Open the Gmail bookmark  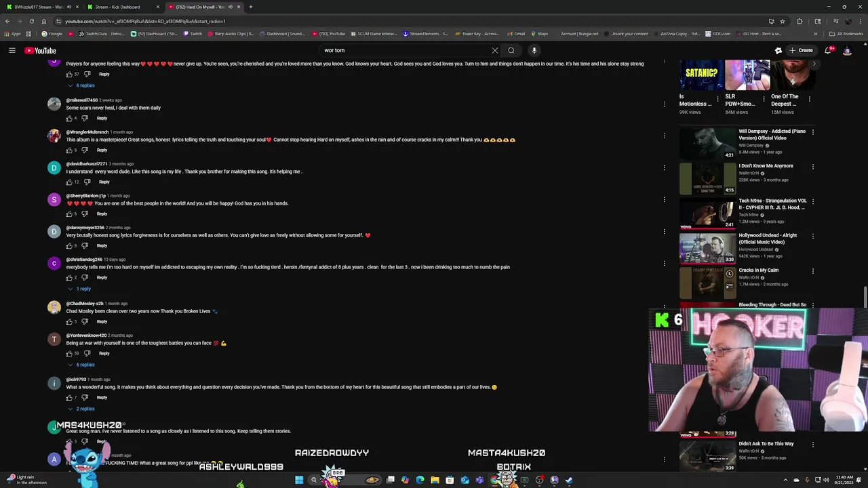[x=517, y=34]
